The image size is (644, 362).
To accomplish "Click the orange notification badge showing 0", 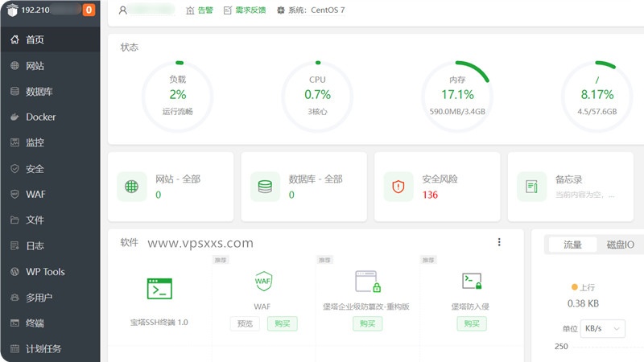I will pyautogui.click(x=89, y=10).
